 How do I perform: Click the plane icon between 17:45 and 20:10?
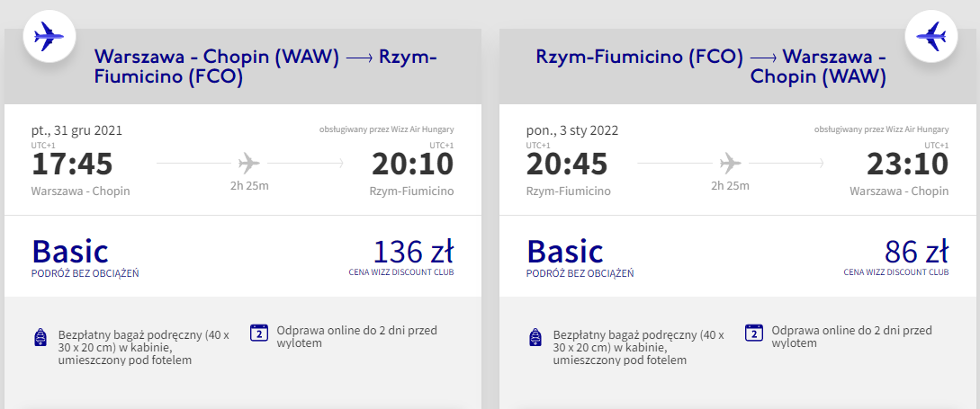point(249,164)
